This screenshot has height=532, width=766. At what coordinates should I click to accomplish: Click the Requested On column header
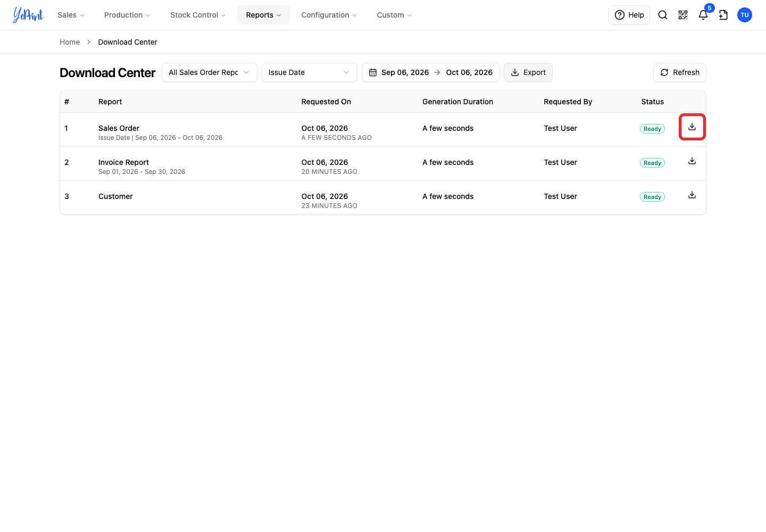(x=326, y=102)
